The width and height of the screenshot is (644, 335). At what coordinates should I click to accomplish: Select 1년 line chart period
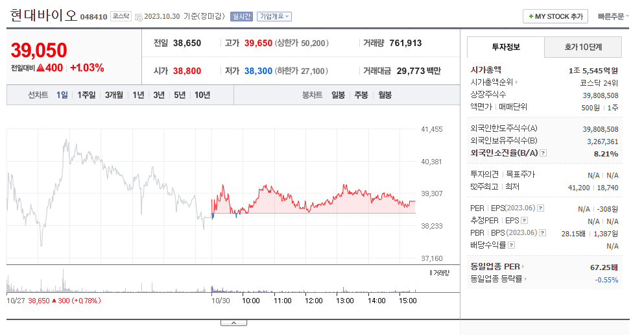138,95
